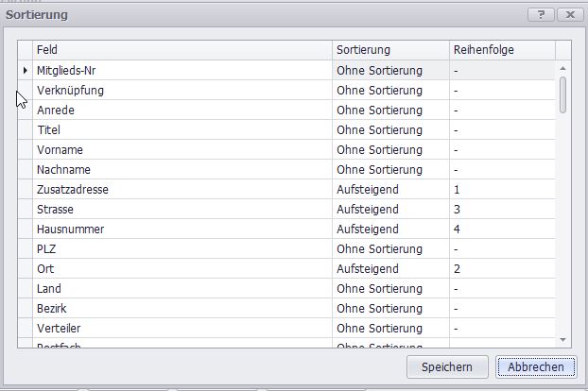This screenshot has width=588, height=391.
Task: Open sorting dropdown for Zusatzadresse row
Action: pos(390,190)
